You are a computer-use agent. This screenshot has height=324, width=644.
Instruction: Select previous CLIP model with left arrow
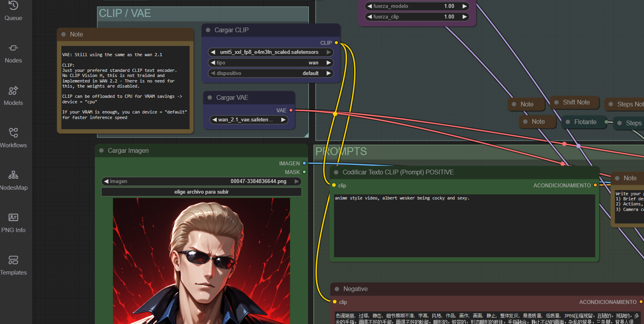(x=213, y=52)
